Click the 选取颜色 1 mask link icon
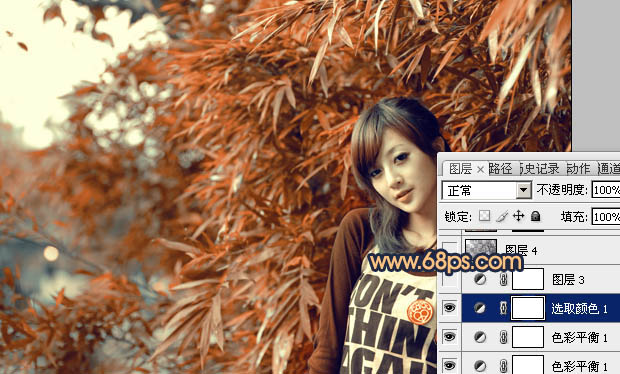The width and height of the screenshot is (620, 374). click(503, 308)
